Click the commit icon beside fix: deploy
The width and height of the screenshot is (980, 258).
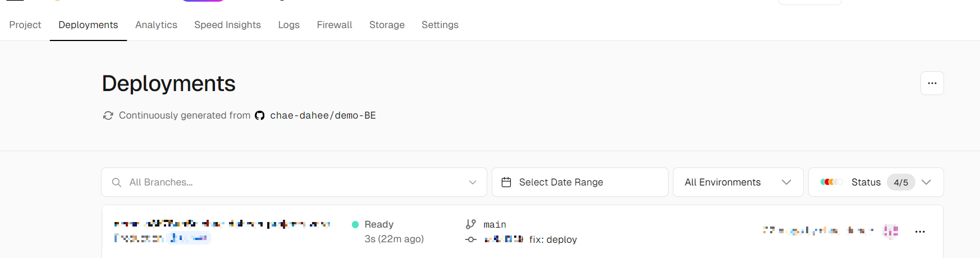470,239
